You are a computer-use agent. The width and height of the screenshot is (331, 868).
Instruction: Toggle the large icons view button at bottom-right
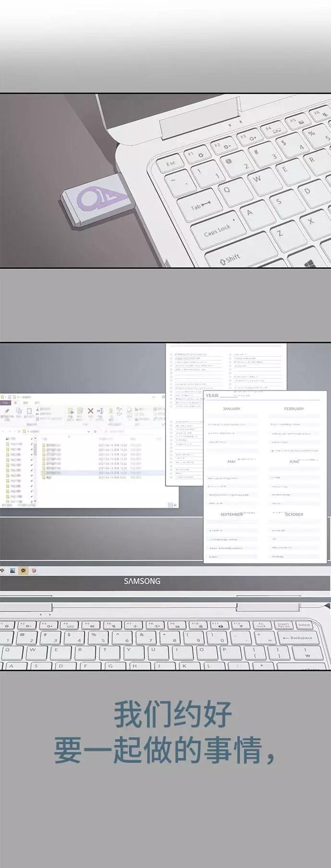click(x=175, y=505)
